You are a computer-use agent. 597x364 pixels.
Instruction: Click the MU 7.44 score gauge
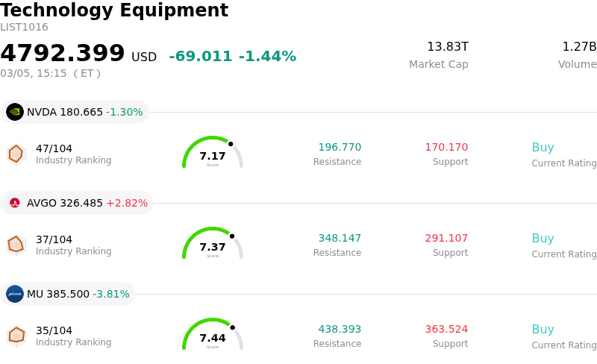click(x=213, y=336)
